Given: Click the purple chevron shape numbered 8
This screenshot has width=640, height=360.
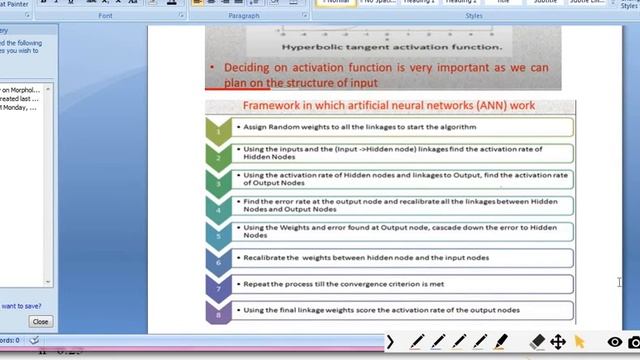Looking at the screenshot, I should [x=218, y=314].
